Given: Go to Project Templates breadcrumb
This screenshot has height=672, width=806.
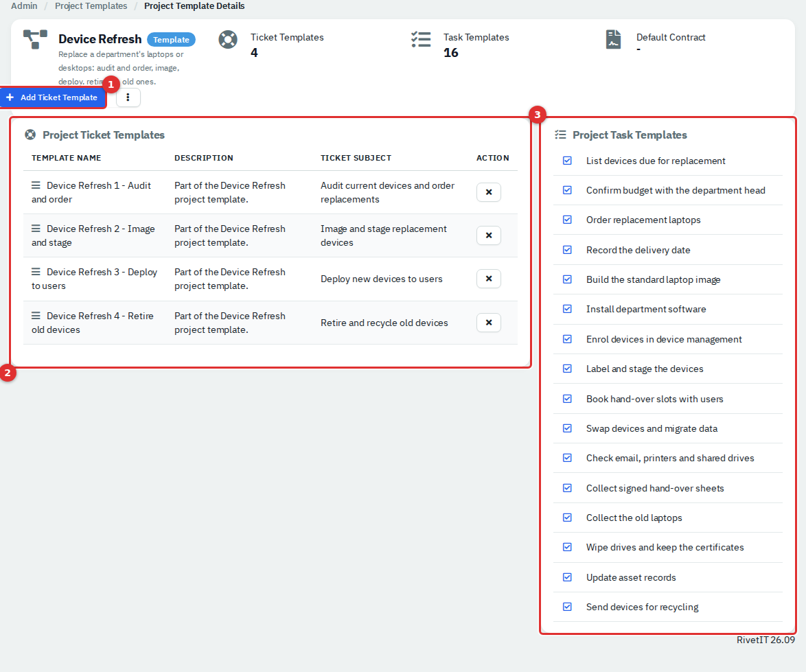Looking at the screenshot, I should [91, 6].
